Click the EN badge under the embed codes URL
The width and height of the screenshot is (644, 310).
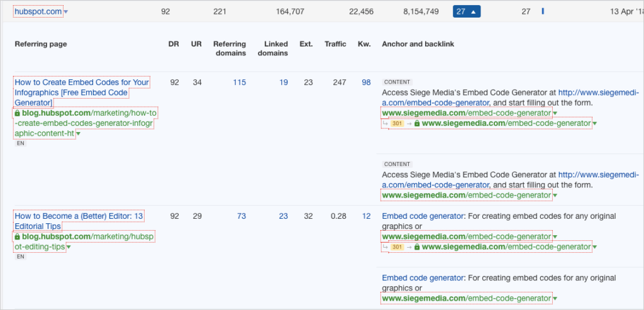[x=21, y=144]
